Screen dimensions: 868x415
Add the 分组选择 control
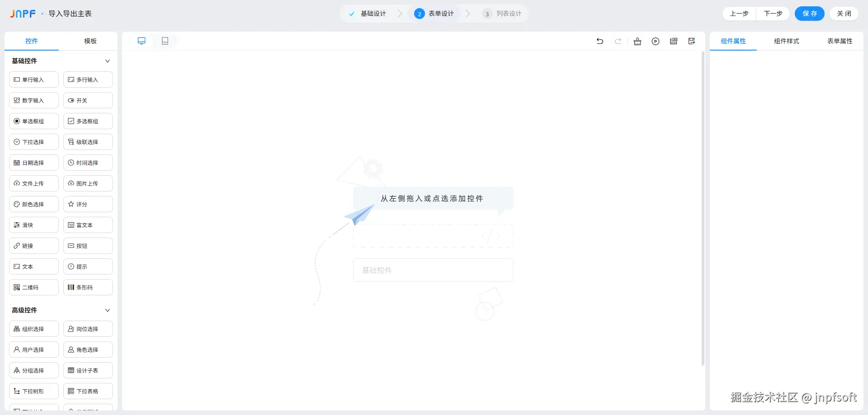(x=34, y=370)
